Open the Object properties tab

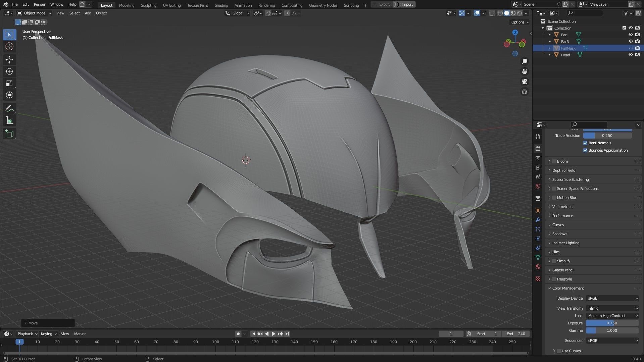[538, 210]
